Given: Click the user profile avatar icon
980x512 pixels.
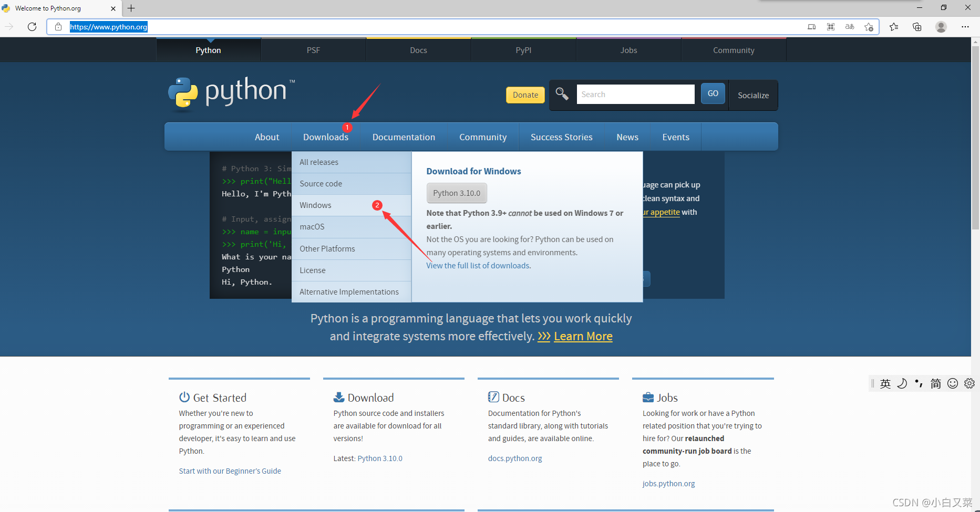Looking at the screenshot, I should [x=941, y=27].
